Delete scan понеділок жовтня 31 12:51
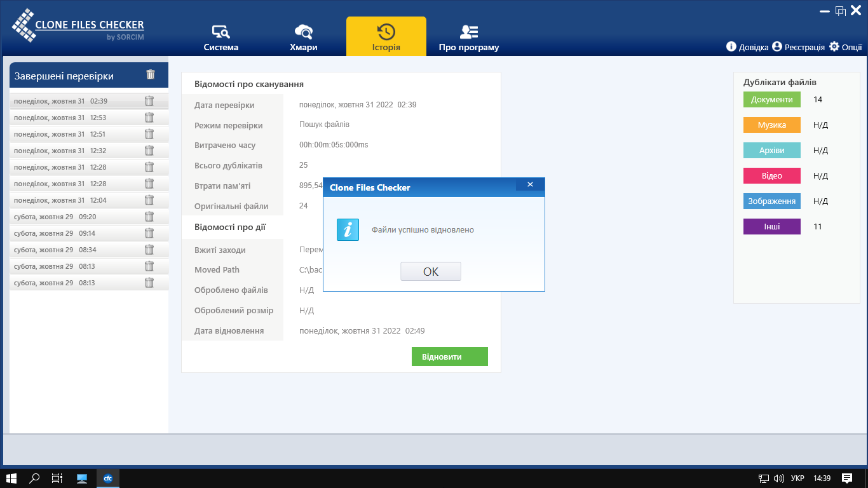This screenshot has width=868, height=488. 149,134
